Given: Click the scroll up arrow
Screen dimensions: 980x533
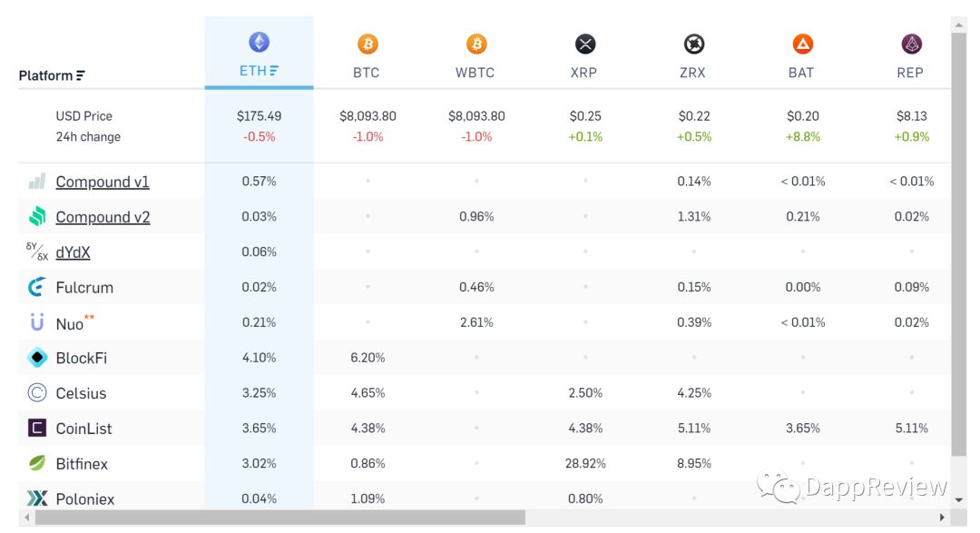Looking at the screenshot, I should click(x=959, y=25).
